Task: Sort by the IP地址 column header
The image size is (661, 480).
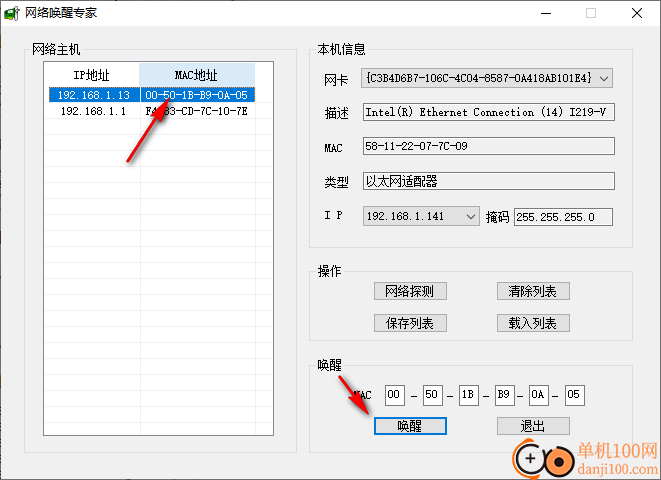Action: pos(91,75)
